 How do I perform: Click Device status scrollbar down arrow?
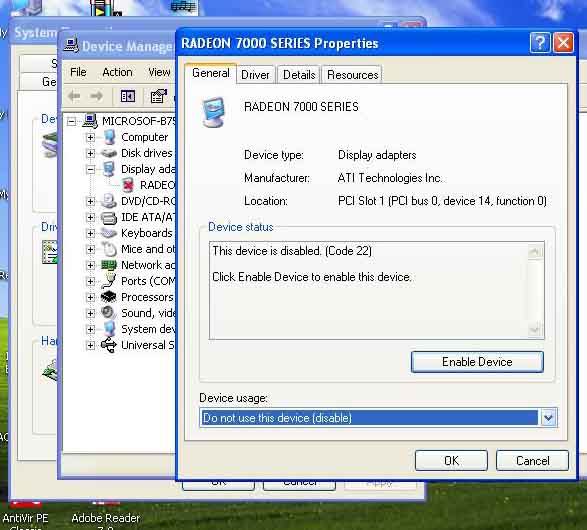(x=535, y=329)
